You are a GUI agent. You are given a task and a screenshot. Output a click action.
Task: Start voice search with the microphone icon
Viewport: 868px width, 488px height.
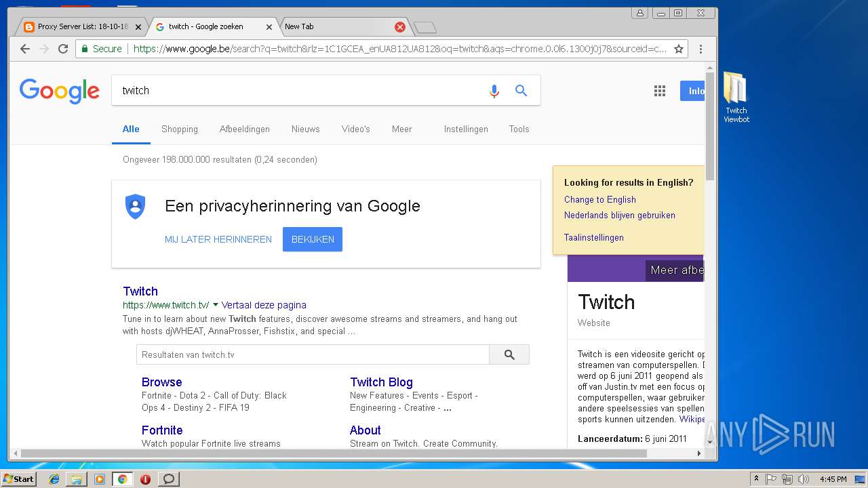494,91
